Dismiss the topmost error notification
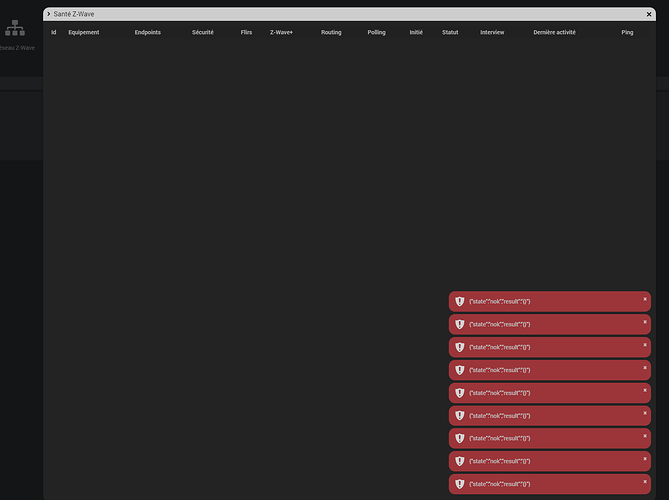669x500 pixels. pos(645,299)
